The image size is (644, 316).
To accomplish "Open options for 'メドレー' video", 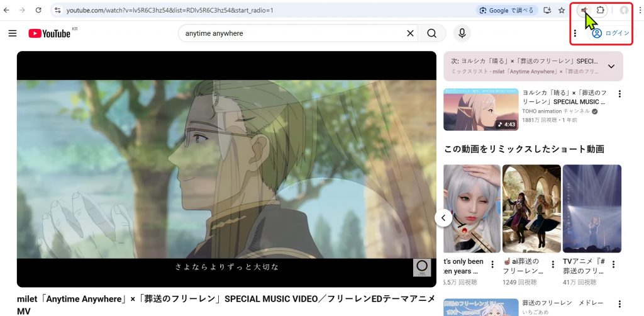I will 619,304.
